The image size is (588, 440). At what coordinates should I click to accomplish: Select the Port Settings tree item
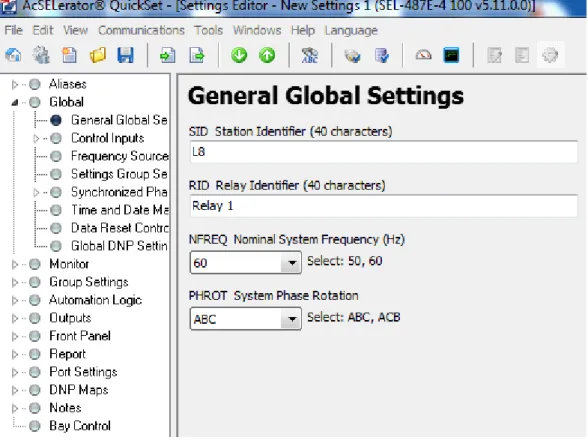click(83, 372)
